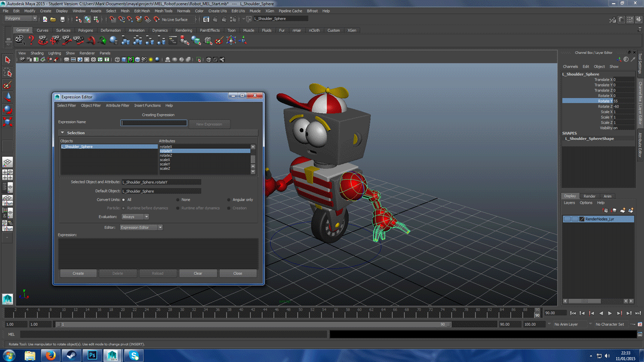Clear the expression with the Clear button
This screenshot has width=644, height=362.
point(198,273)
